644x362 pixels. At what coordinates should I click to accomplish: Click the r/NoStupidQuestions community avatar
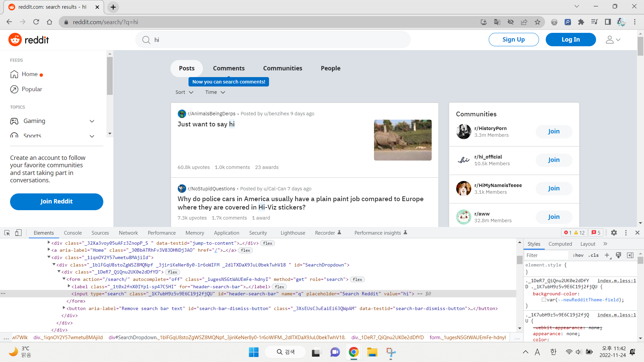pyautogui.click(x=182, y=188)
